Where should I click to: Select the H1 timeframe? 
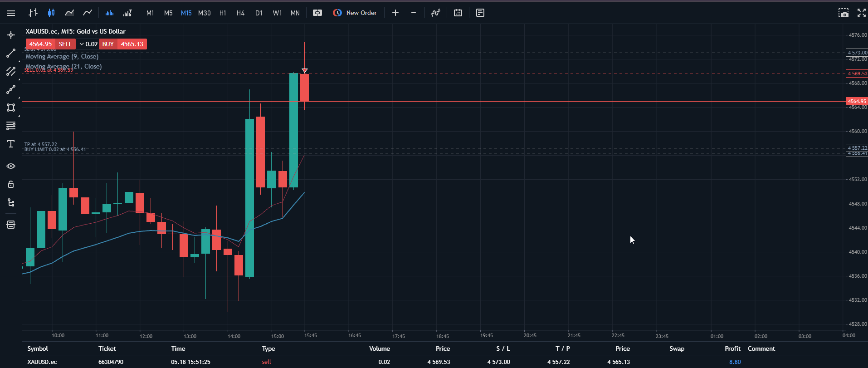[x=223, y=13]
